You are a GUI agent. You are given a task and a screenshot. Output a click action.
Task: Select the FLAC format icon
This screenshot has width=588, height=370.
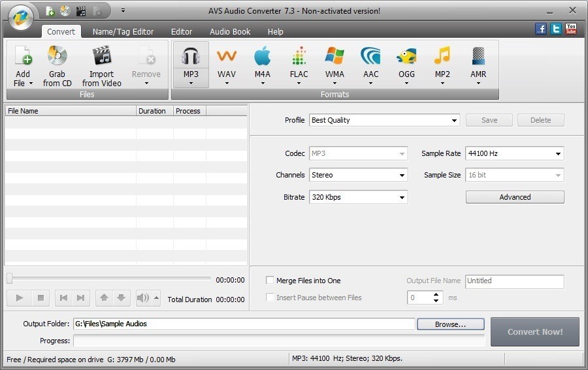pos(299,56)
